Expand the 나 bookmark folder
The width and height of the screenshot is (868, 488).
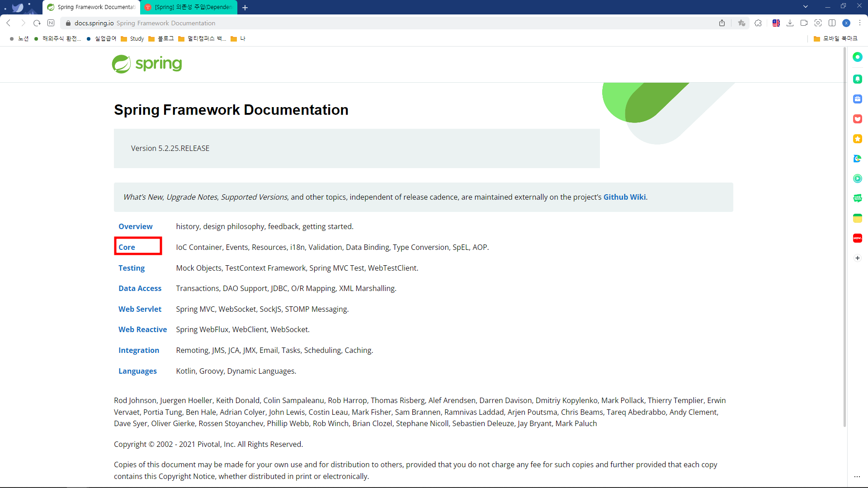[x=238, y=39]
